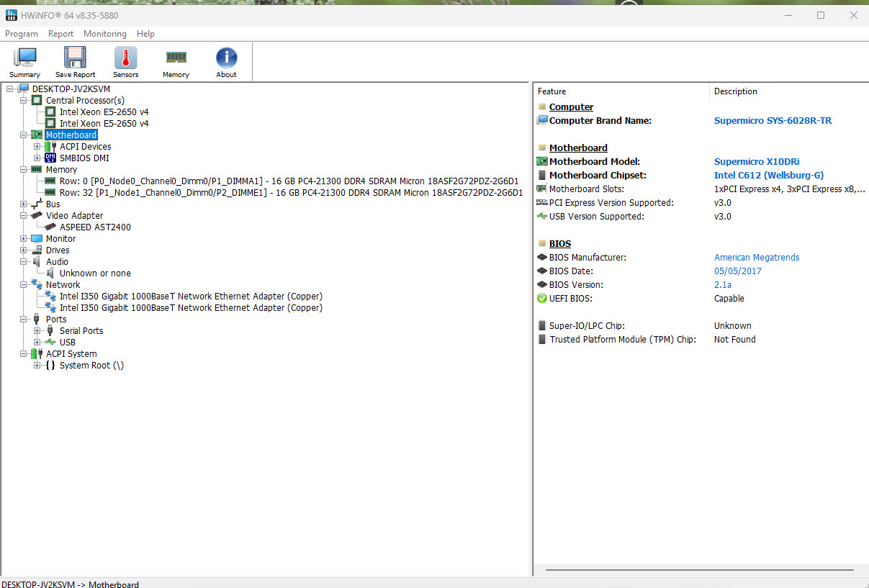Click the first Intel Xeon E5-2650 v4 CPU icon
The height and width of the screenshot is (588, 869).
point(50,112)
